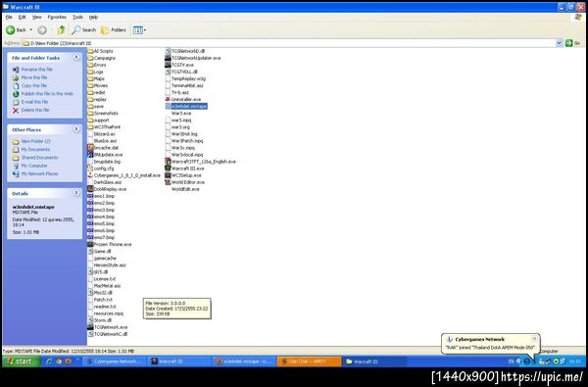Open the View menu
This screenshot has height=387, width=588.
37,18
